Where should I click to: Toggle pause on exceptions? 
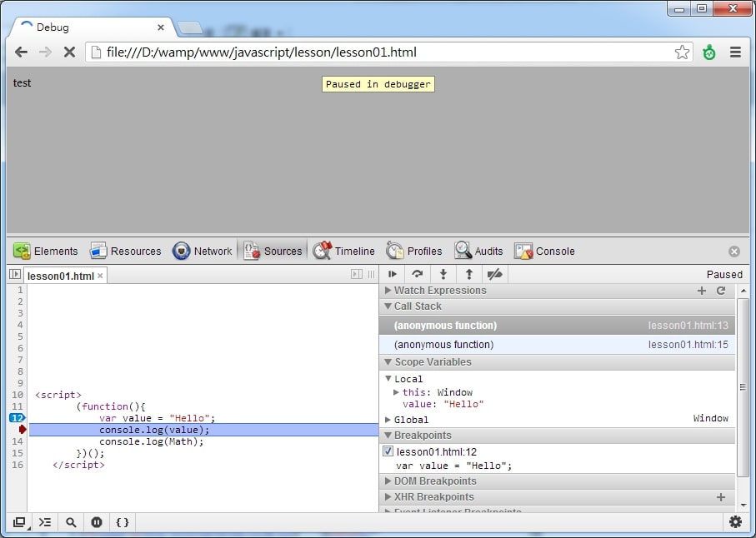point(97,522)
